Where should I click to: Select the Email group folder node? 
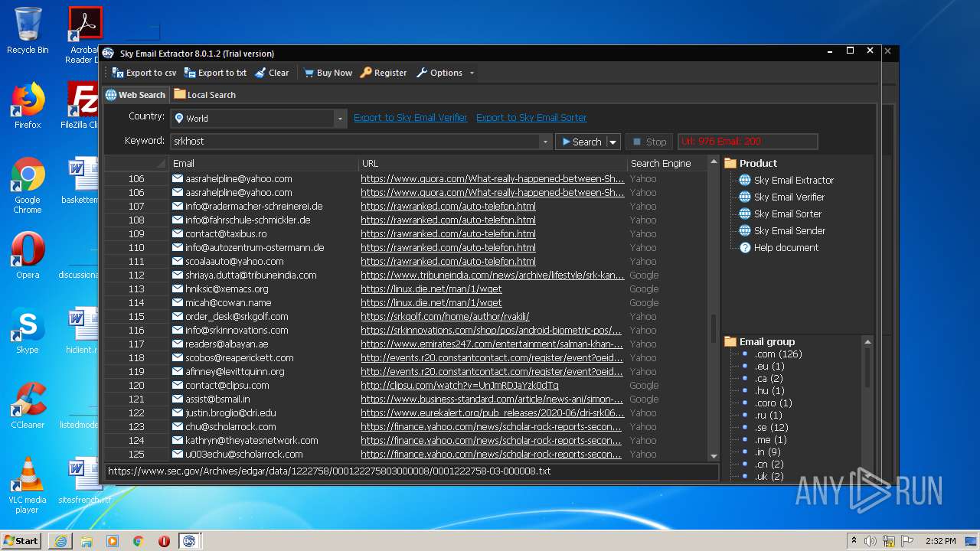pos(759,342)
